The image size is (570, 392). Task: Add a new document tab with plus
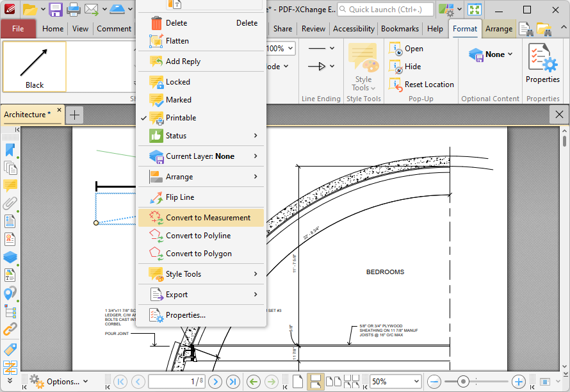click(74, 115)
